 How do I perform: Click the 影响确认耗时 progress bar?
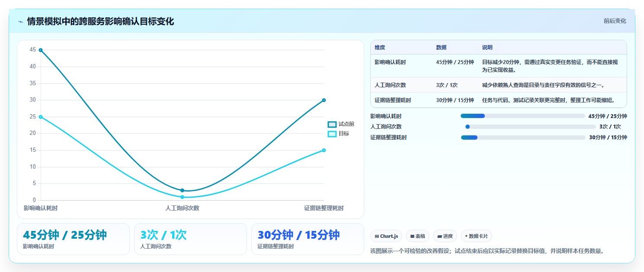point(523,116)
